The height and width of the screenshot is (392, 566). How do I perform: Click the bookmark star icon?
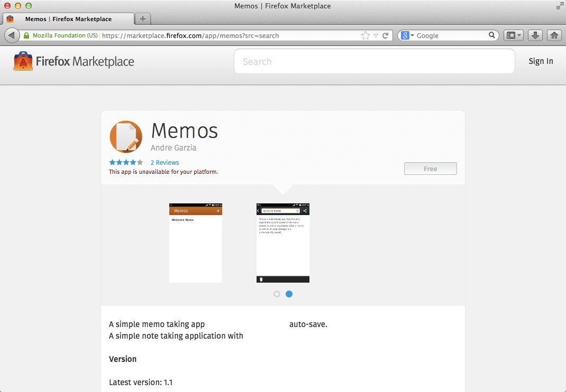click(364, 35)
